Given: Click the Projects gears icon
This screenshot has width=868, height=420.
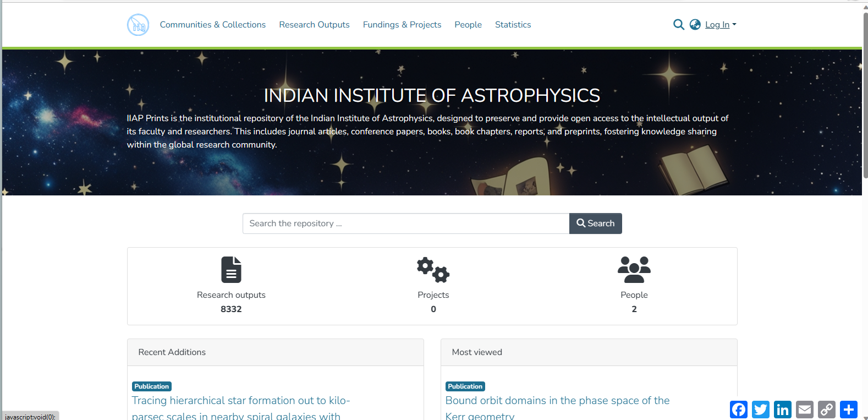Looking at the screenshot, I should [433, 270].
